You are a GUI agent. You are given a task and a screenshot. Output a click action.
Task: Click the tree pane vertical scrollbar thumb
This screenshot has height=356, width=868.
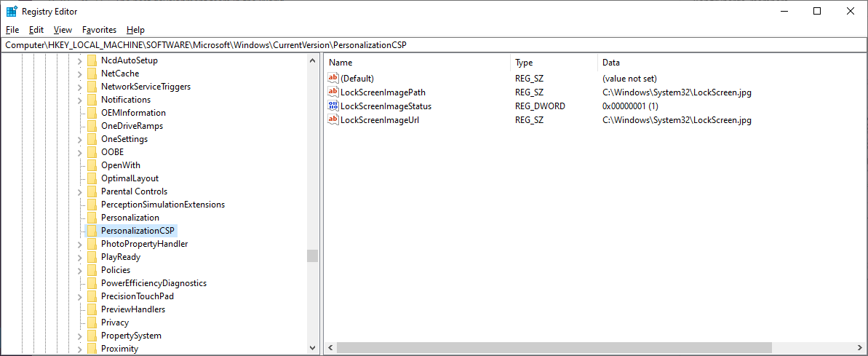313,256
